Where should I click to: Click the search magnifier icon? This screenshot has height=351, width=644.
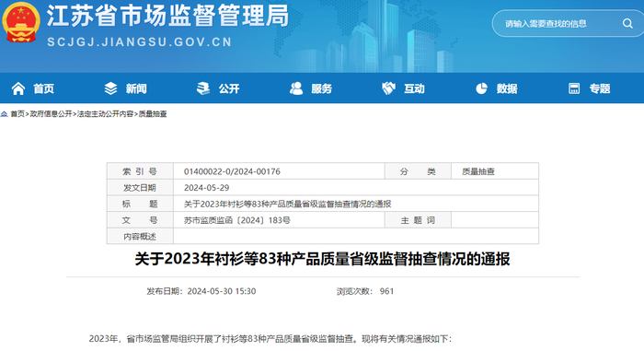click(x=627, y=23)
